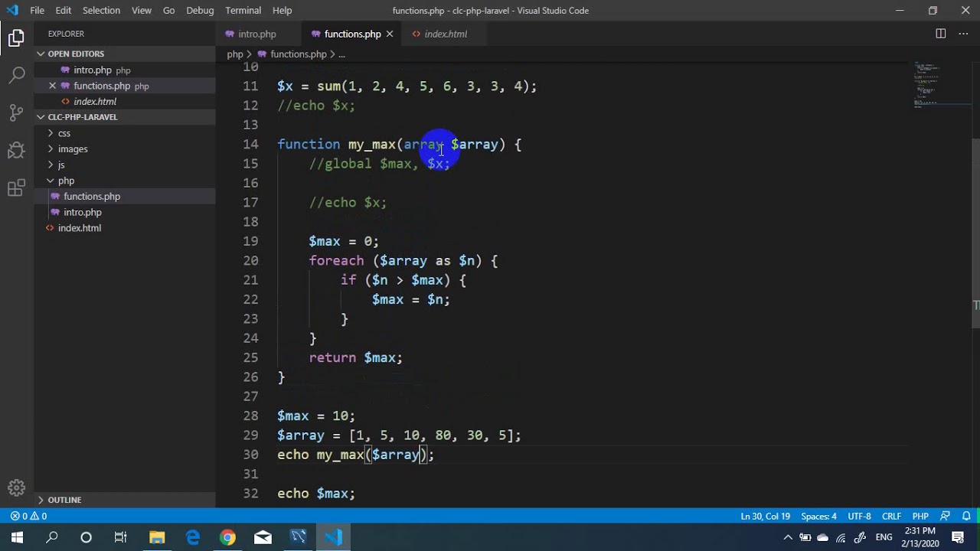Open the Help menu
The width and height of the screenshot is (980, 551).
283,11
